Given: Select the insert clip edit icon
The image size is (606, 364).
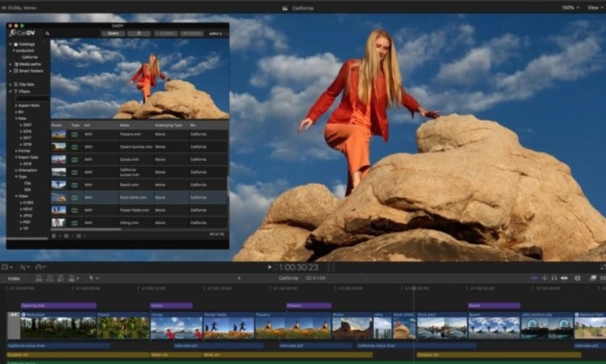Looking at the screenshot, I should pyautogui.click(x=50, y=278).
